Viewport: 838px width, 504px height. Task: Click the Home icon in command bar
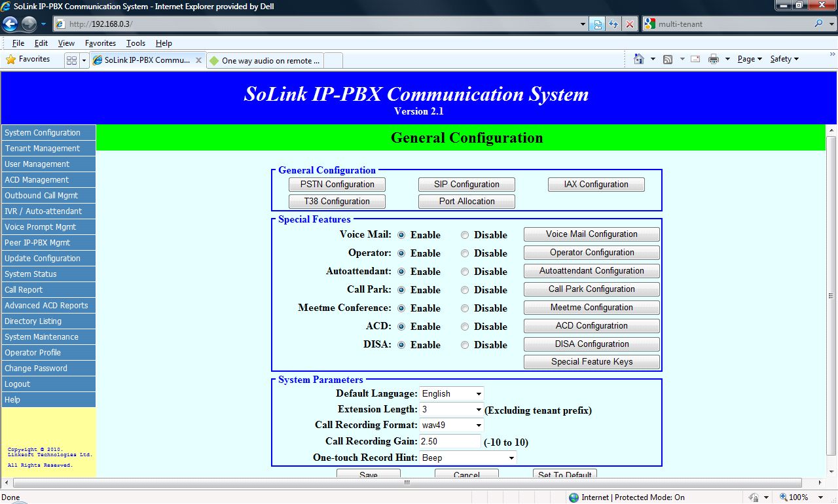pyautogui.click(x=639, y=59)
